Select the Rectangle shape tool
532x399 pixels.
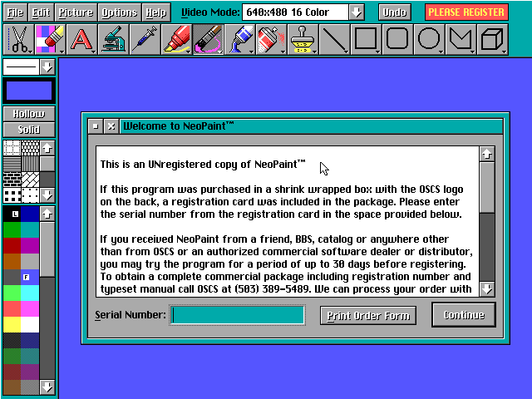pos(366,39)
